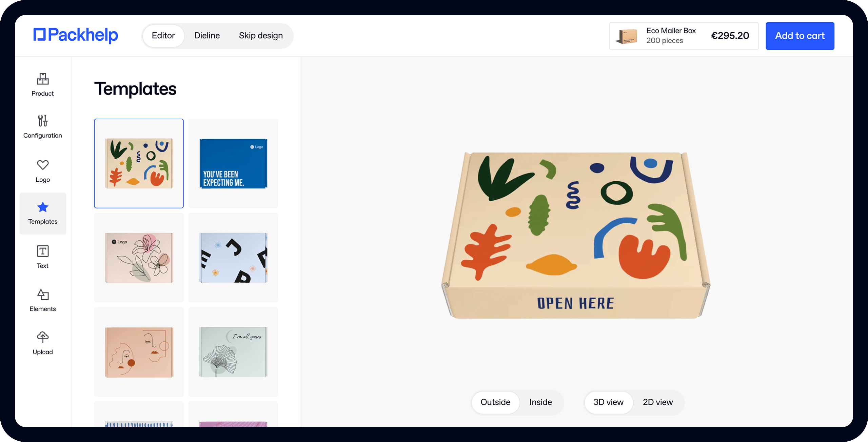Pick the pink floral line-art template
868x442 pixels.
139,258
